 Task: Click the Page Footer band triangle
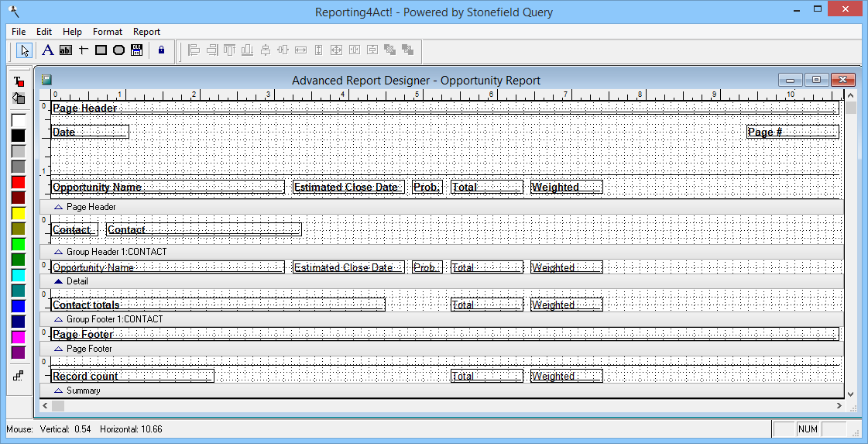click(58, 349)
